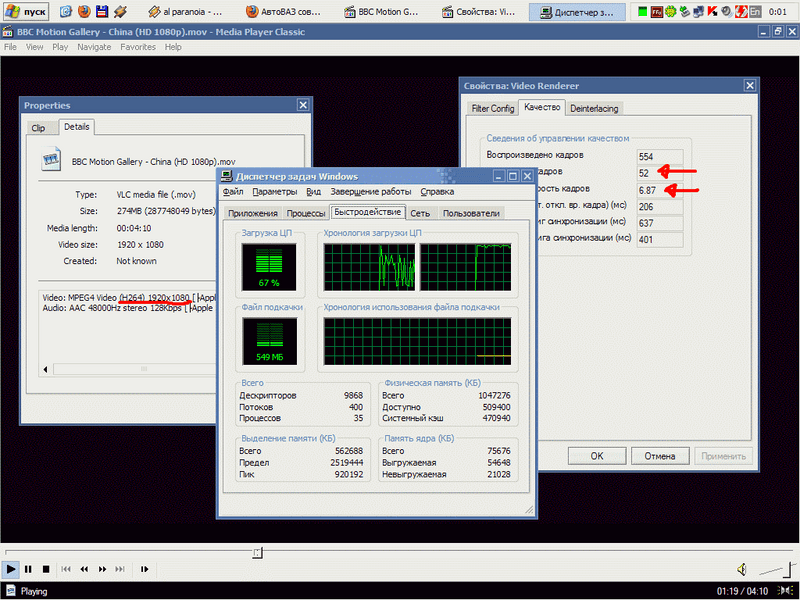The height and width of the screenshot is (600, 800).
Task: Mute audio using the speaker icon
Action: [x=742, y=569]
